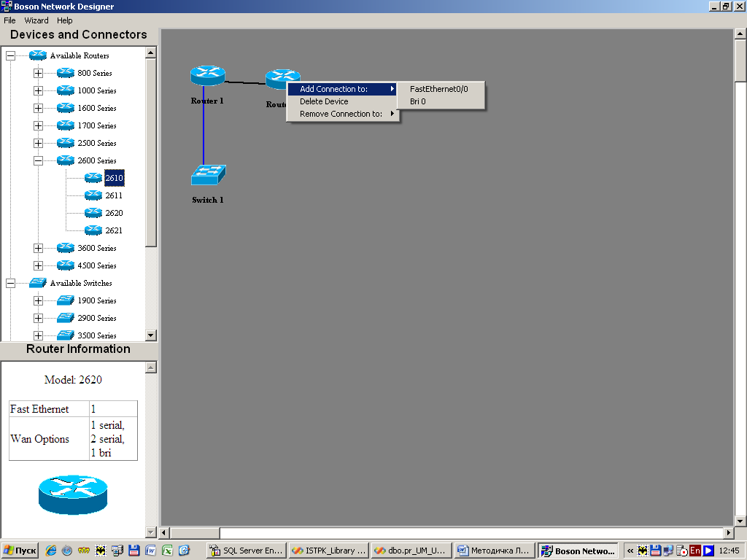Select FastEthernet0/0 in the submenu
The image size is (747, 560).
click(441, 89)
